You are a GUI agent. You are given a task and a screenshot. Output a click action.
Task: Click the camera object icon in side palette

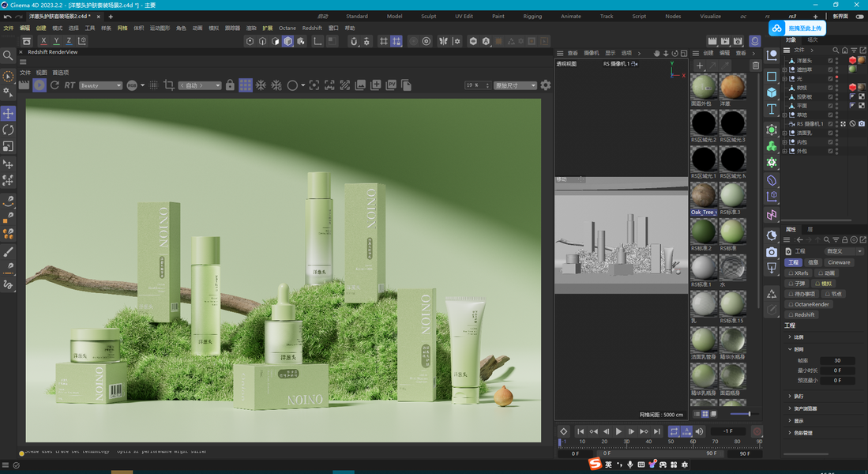[772, 252]
